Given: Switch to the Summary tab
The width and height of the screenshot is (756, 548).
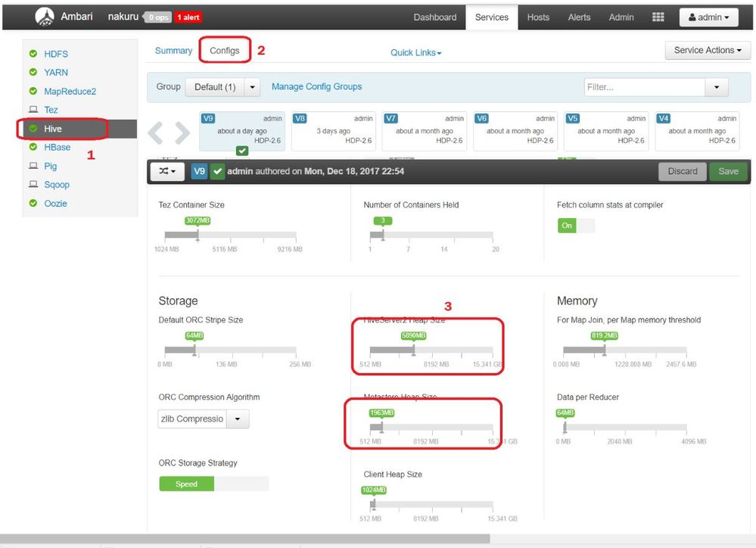Looking at the screenshot, I should (x=173, y=51).
